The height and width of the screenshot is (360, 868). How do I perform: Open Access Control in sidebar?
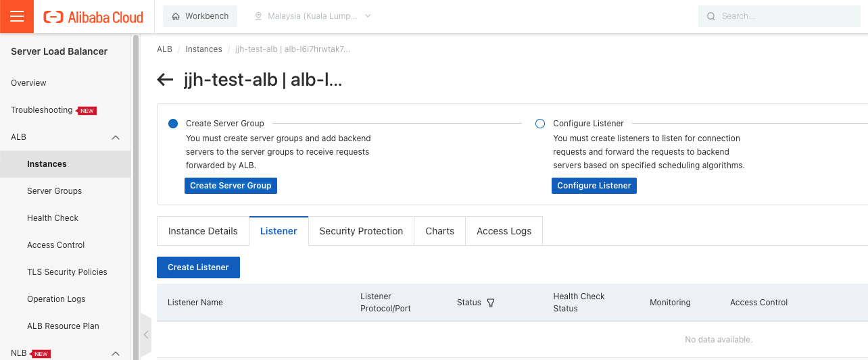click(x=56, y=245)
